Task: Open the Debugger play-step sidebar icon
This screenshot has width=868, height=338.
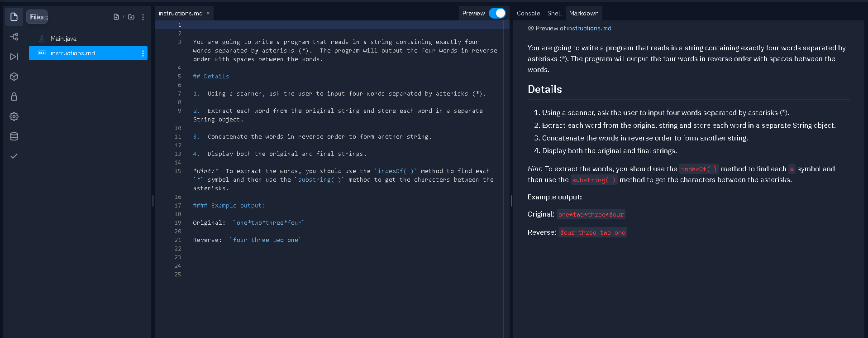Action: click(x=14, y=57)
